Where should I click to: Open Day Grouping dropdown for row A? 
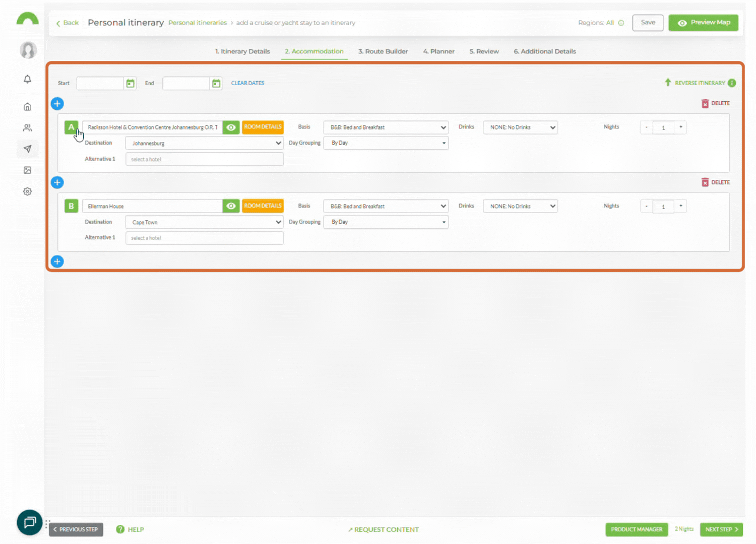tap(386, 143)
